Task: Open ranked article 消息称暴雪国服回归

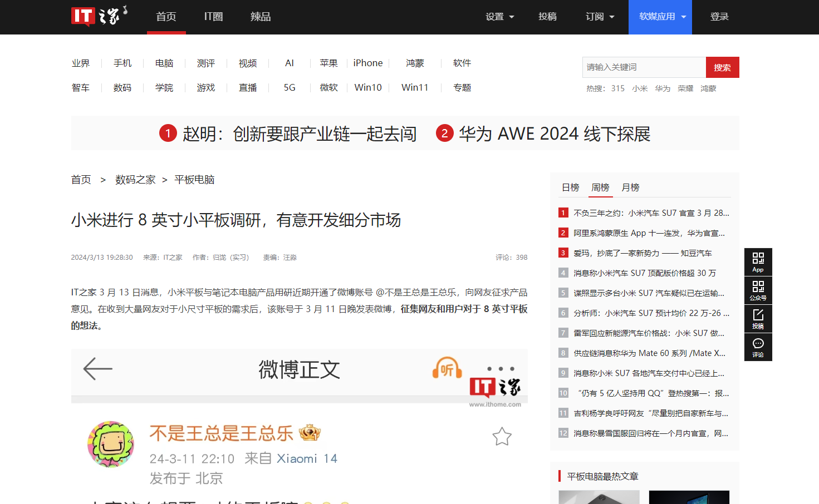Action: tap(651, 433)
